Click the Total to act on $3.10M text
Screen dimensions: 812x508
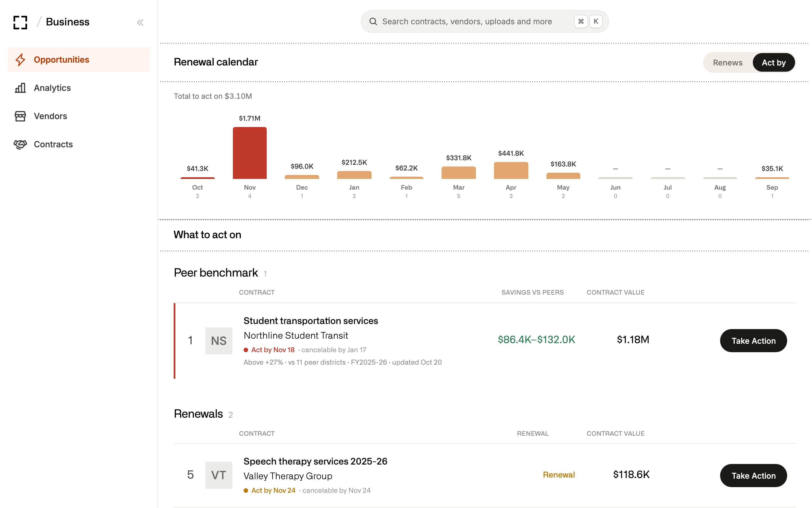pos(213,96)
